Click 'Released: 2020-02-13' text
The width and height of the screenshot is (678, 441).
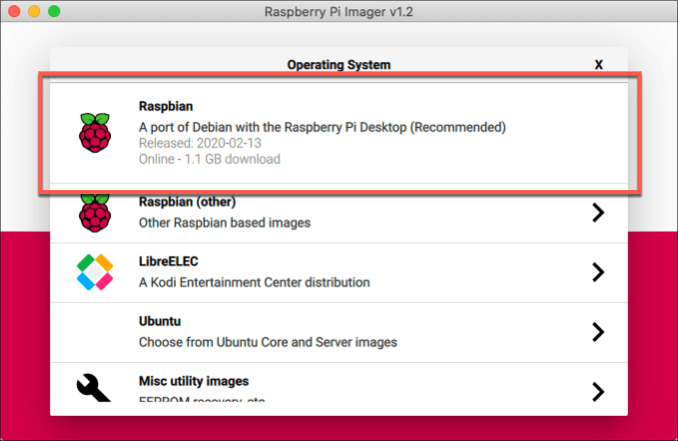(200, 143)
